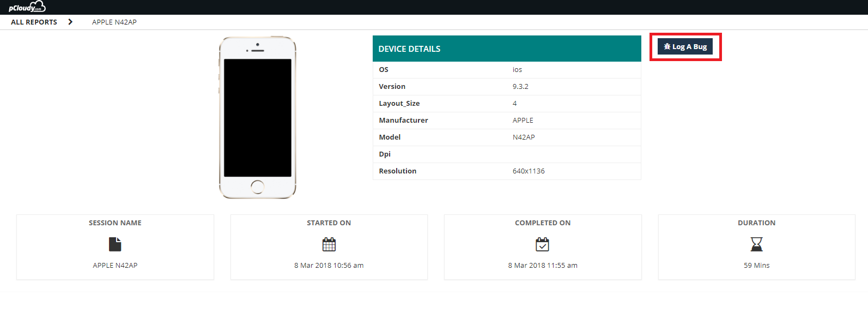Select the Version label
Image resolution: width=868 pixels, height=318 pixels.
pos(392,87)
